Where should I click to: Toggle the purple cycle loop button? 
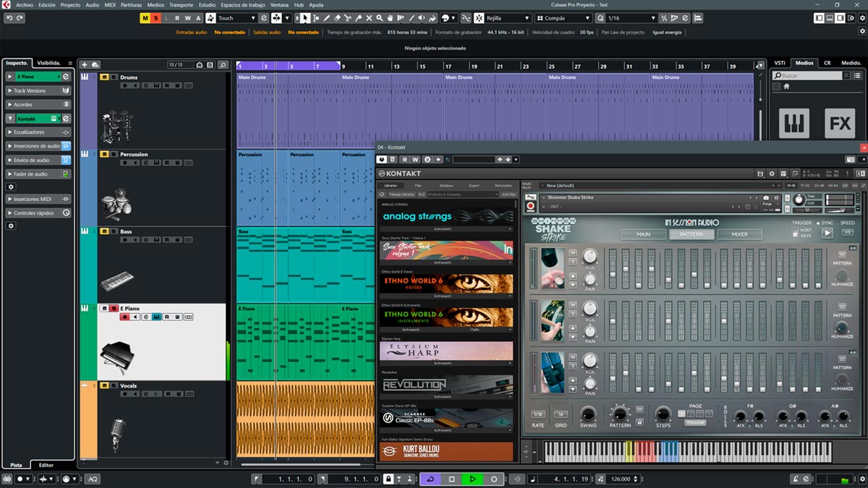point(430,479)
